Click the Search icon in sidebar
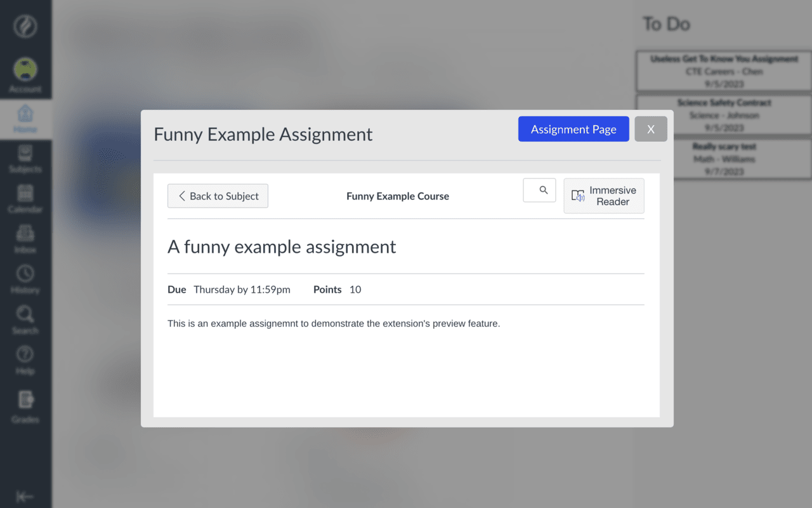This screenshot has height=508, width=812. coord(25,320)
